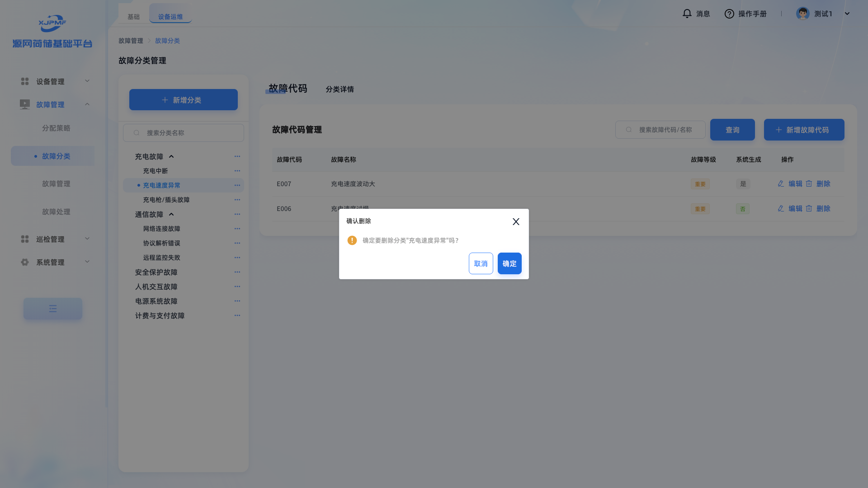
Task: Confirm deletion with 确定 button
Action: pos(509,263)
